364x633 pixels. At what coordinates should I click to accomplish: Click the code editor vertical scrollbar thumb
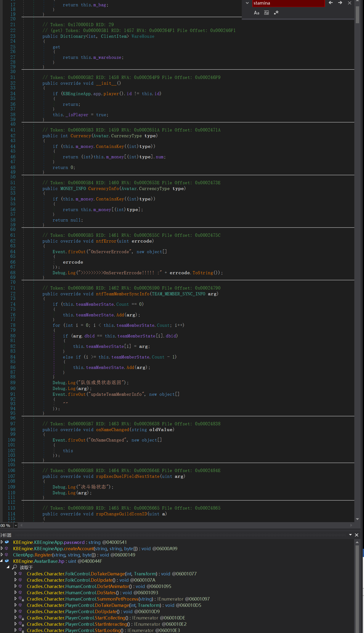point(357,15)
